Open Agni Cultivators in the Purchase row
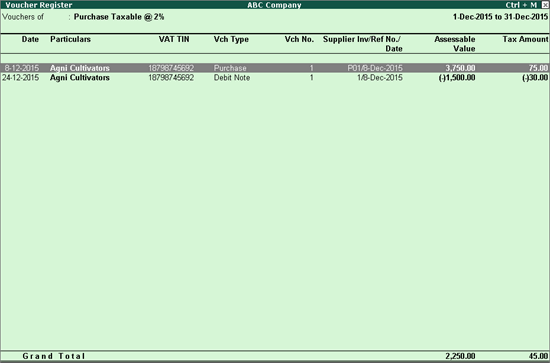This screenshot has height=363, width=550. click(x=80, y=68)
